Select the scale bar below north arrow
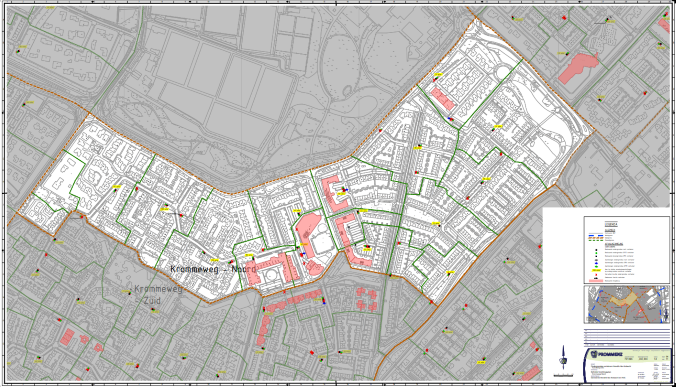Image resolution: width=676 pixels, height=387 pixels. coord(563,375)
